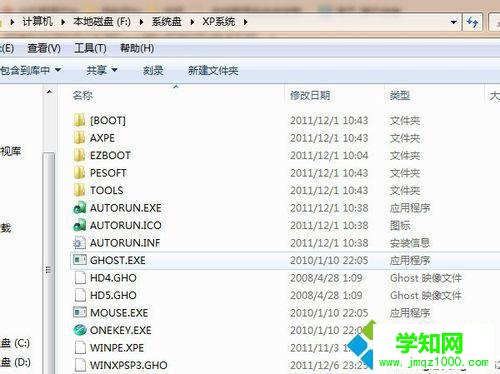Expand the arrow after 系统盘 breadcrumb
The width and height of the screenshot is (500, 374).
coord(192,22)
